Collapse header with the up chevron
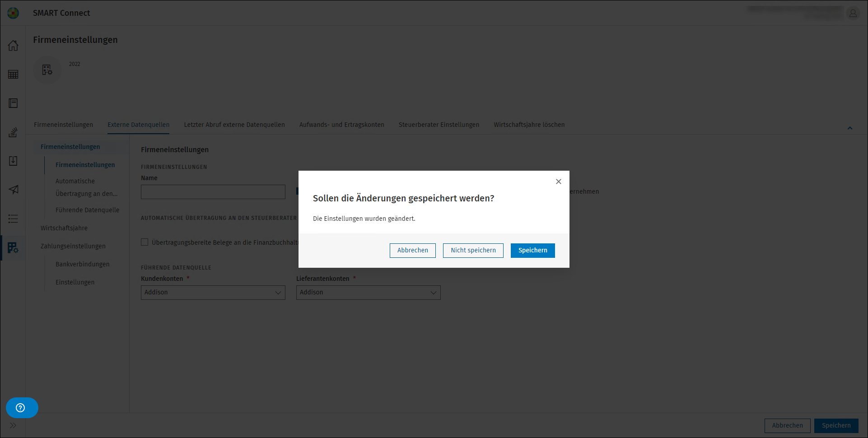868x438 pixels. pos(850,128)
